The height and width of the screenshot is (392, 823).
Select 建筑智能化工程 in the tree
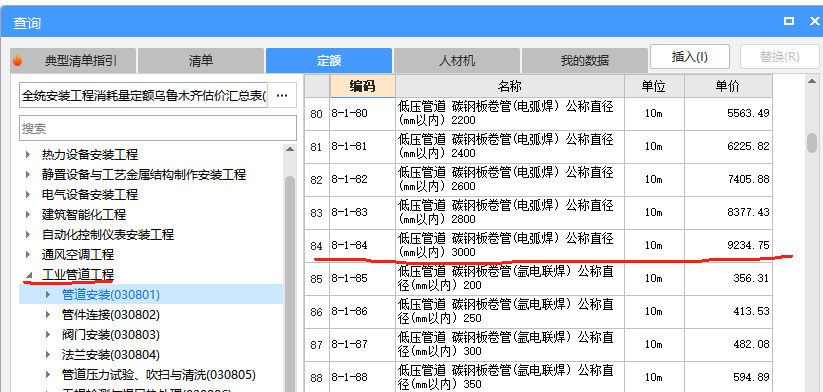(84, 215)
